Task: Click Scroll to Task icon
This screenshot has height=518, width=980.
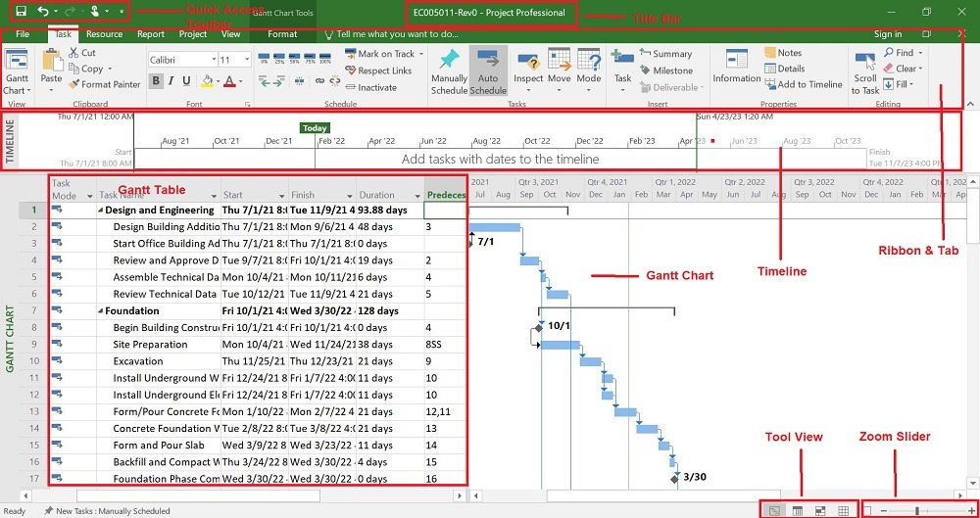Action: click(x=865, y=62)
